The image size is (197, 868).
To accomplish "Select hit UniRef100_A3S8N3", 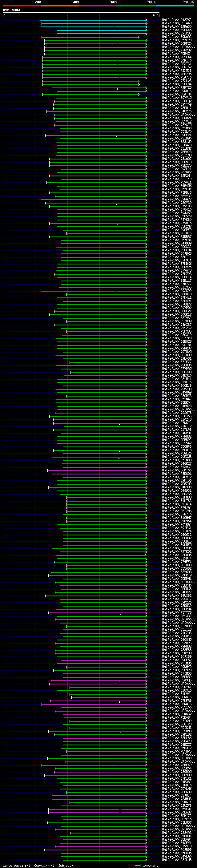I will click(176, 731).
